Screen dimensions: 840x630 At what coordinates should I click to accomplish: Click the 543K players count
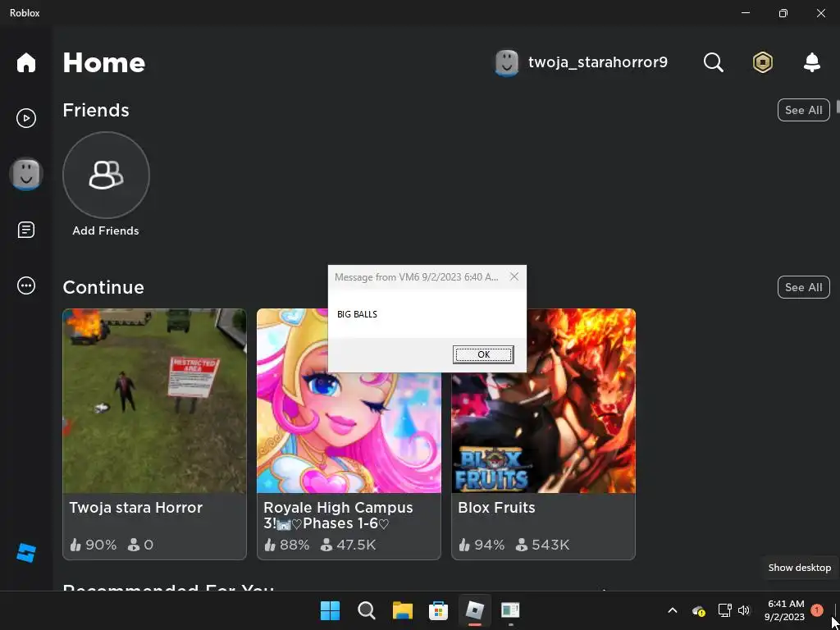pyautogui.click(x=543, y=545)
